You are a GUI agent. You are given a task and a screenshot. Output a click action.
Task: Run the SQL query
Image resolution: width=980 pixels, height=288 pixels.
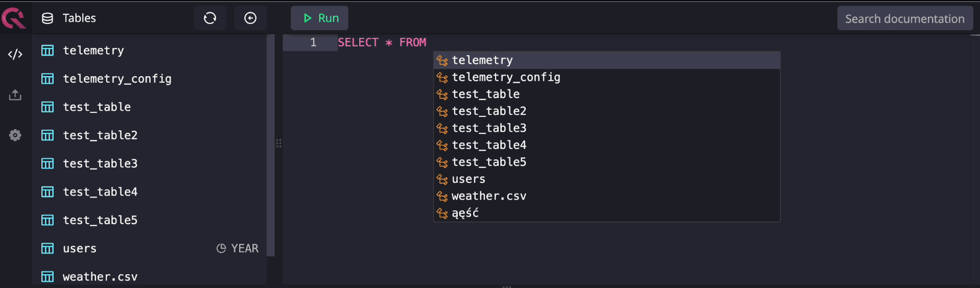[x=320, y=18]
